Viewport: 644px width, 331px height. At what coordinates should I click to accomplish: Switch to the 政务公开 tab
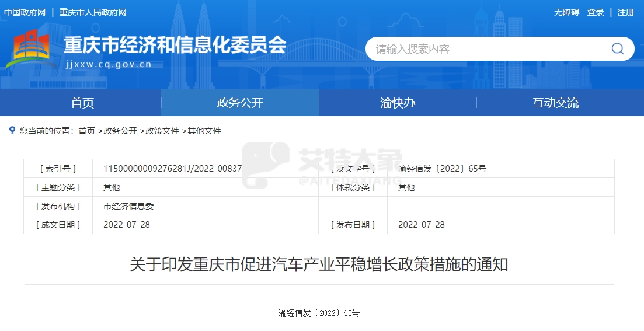(240, 103)
